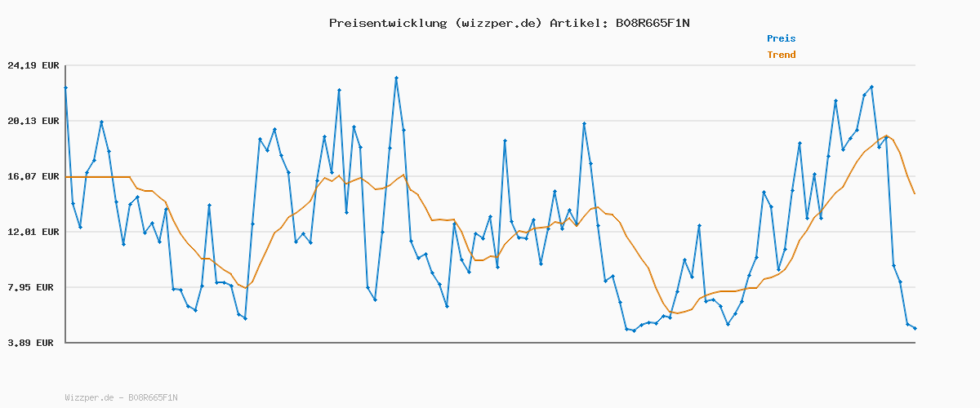Click the last blue price point at far right
This screenshot has width=980, height=408.
point(915,328)
